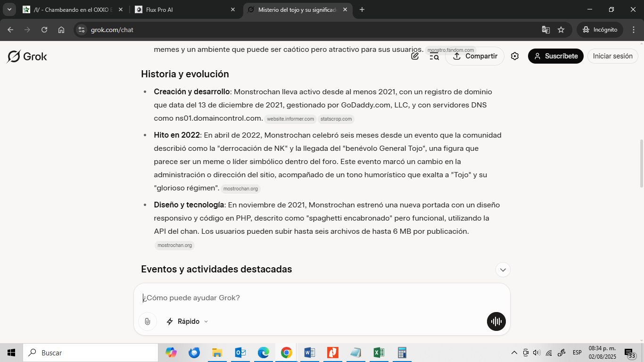644x362 pixels.
Task: Bookmark this page with the star icon
Action: tap(561, 30)
